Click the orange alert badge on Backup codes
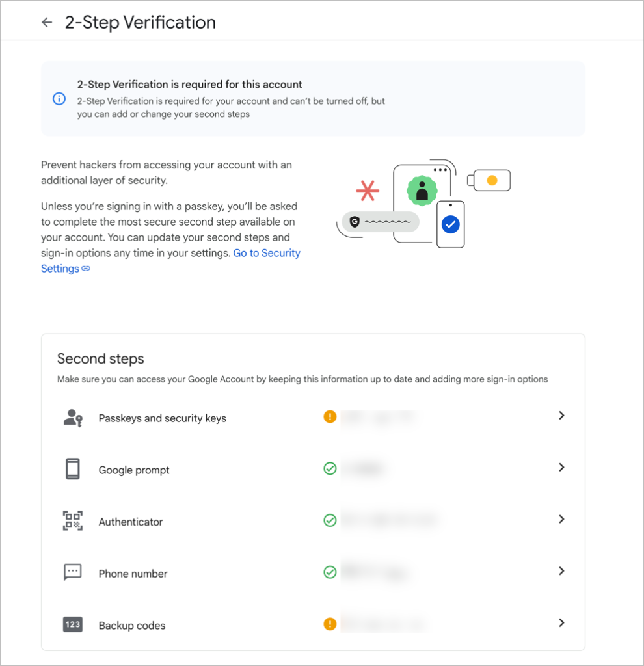 tap(330, 624)
